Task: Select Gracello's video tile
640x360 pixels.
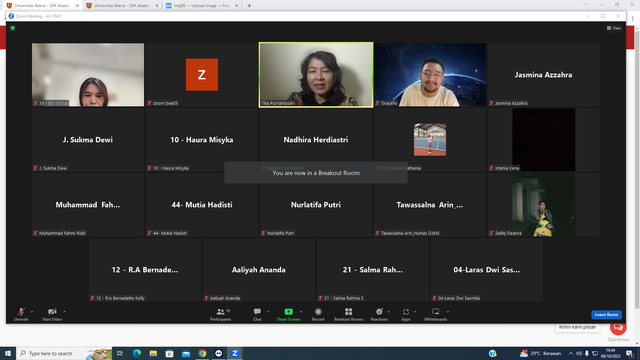Action: (x=430, y=75)
